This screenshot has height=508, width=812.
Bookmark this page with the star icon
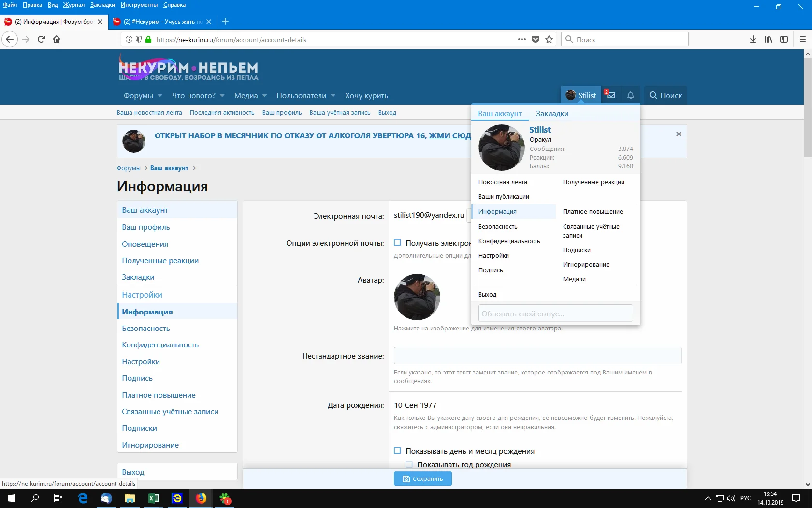click(549, 39)
